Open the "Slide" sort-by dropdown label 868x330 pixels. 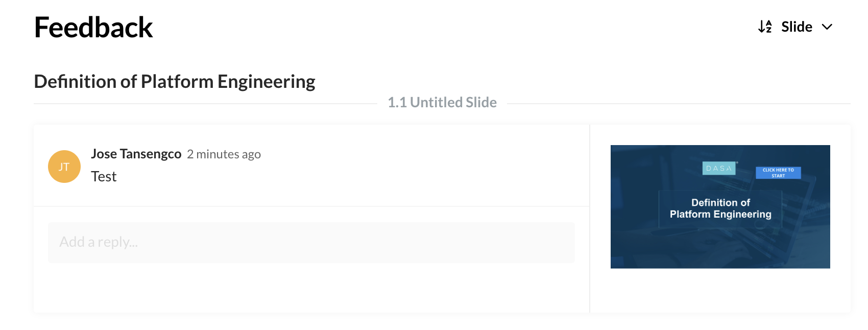(x=797, y=27)
